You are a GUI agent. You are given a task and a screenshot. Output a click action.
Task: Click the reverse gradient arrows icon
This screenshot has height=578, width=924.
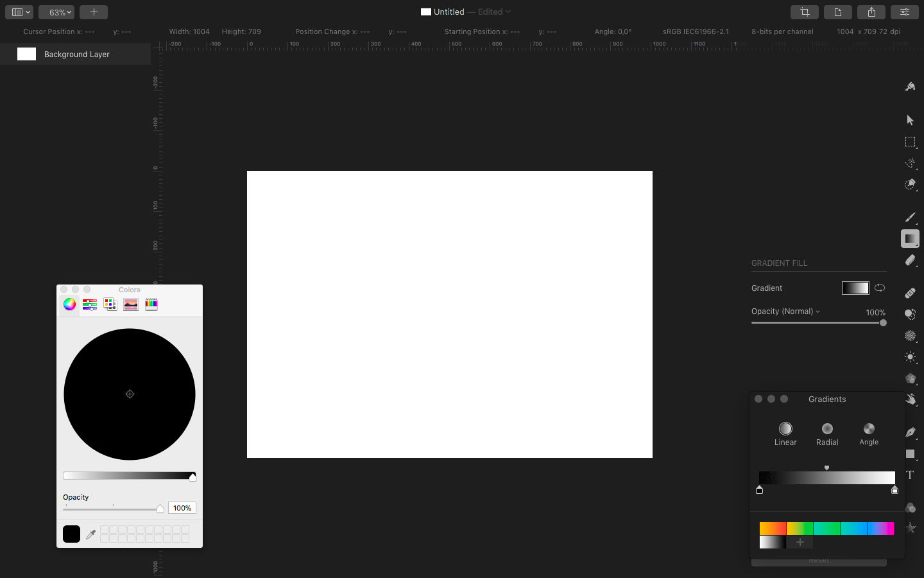point(880,288)
